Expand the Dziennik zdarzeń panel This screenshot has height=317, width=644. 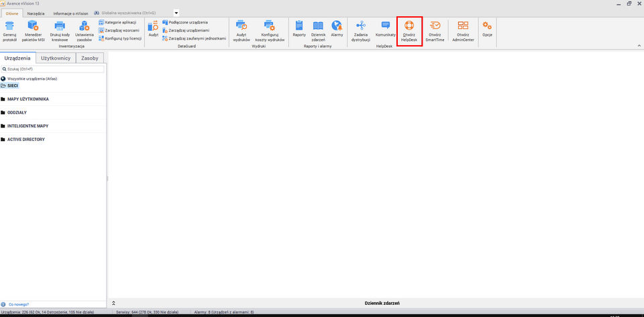113,304
